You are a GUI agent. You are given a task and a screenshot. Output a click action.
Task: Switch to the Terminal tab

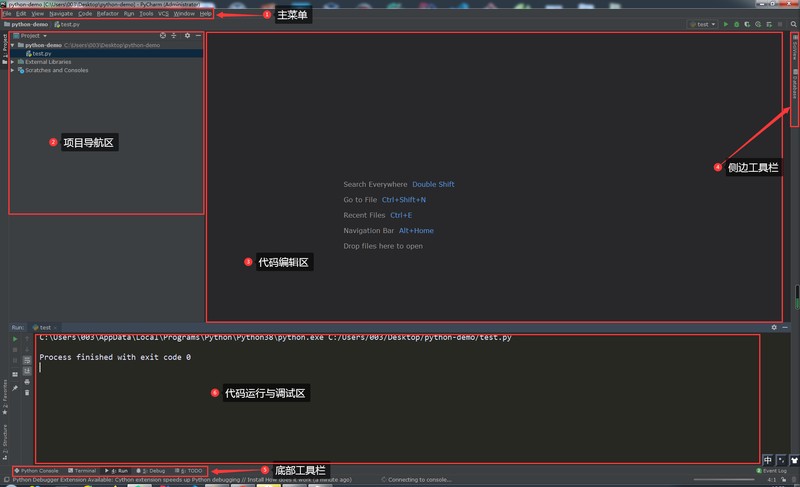[x=82, y=471]
